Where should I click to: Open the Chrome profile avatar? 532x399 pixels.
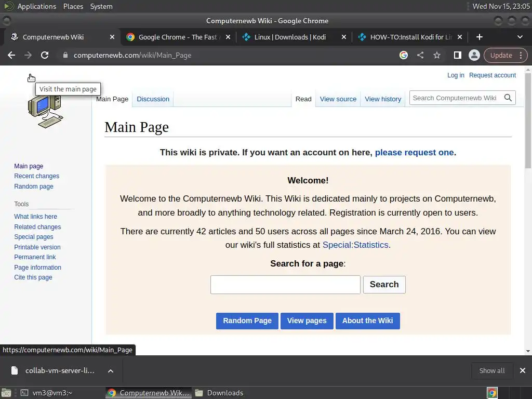tap(474, 55)
